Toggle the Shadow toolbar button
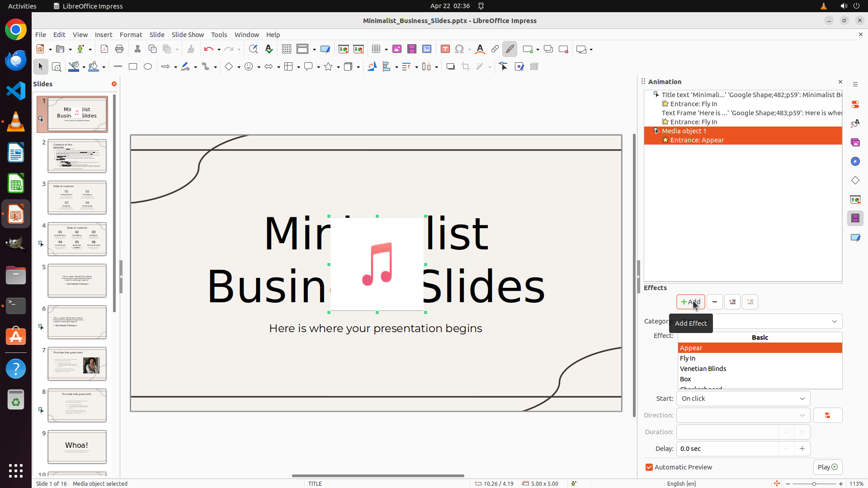The image size is (868, 488). [450, 67]
